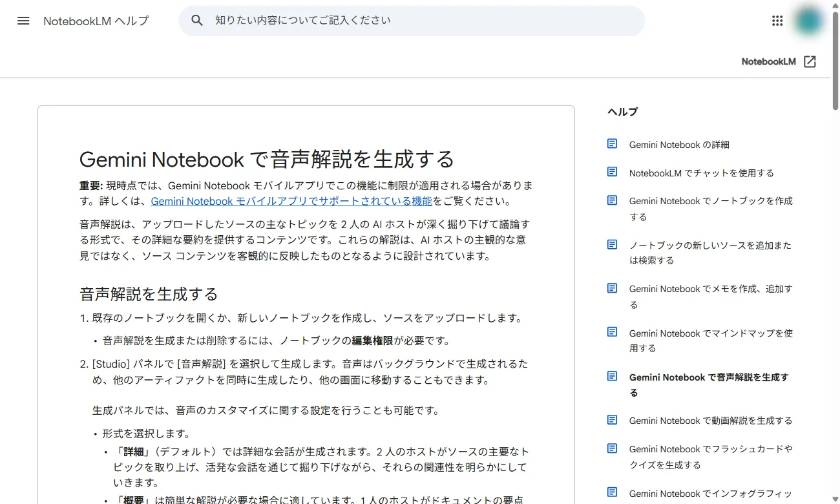840x504 pixels.
Task: Open the NotebookLM ヘルプ home title
Action: point(96,21)
